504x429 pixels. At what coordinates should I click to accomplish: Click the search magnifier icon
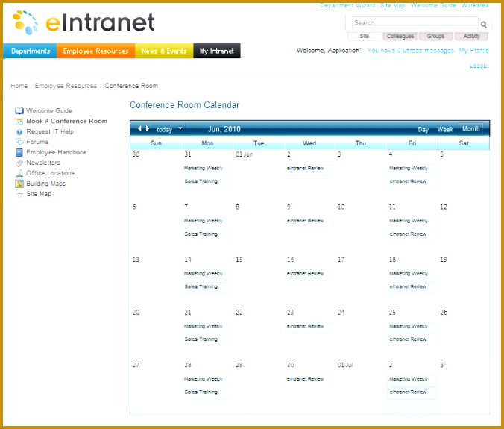tap(484, 25)
